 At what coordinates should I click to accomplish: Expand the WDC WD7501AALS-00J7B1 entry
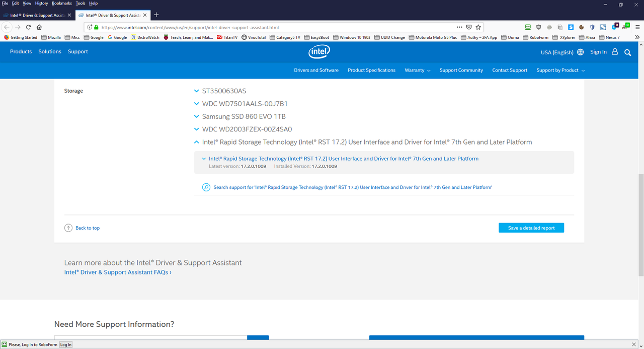197,104
